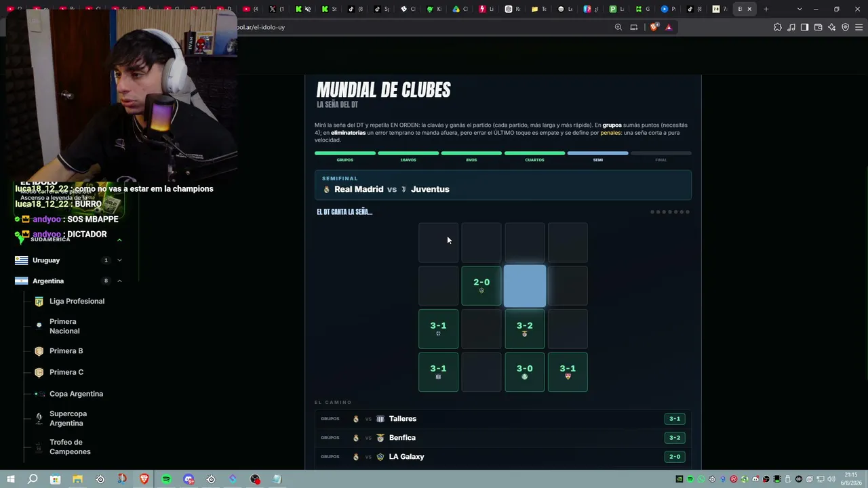Click the Benfica row in El Camino
The height and width of the screenshot is (488, 868).
(x=503, y=438)
